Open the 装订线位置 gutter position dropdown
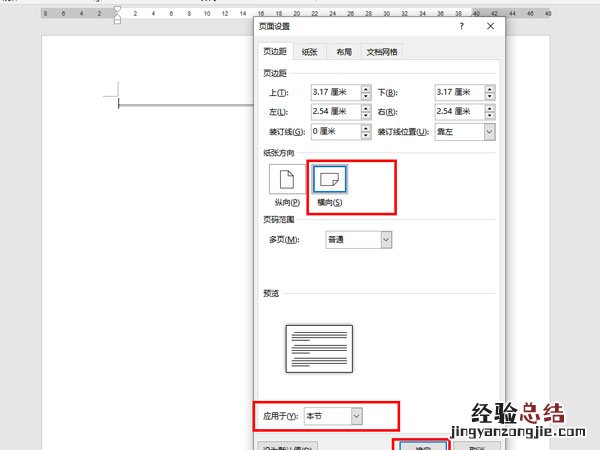600x450 pixels. point(489,132)
